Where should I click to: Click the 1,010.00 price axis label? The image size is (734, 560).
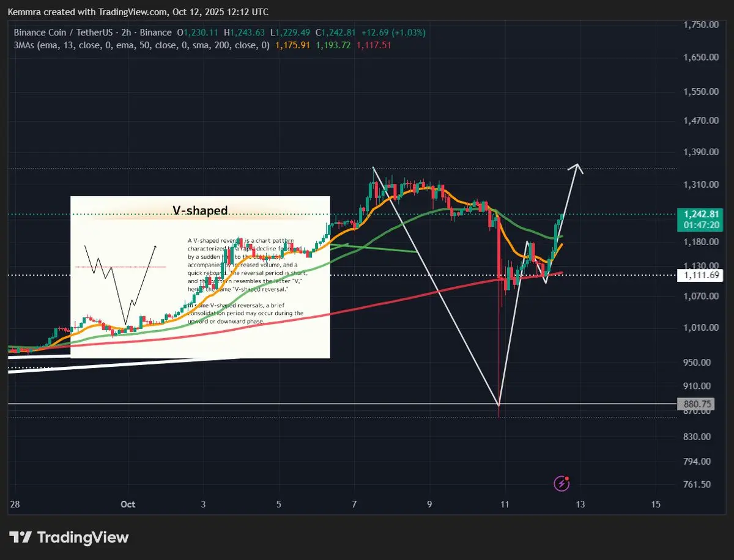tap(700, 328)
